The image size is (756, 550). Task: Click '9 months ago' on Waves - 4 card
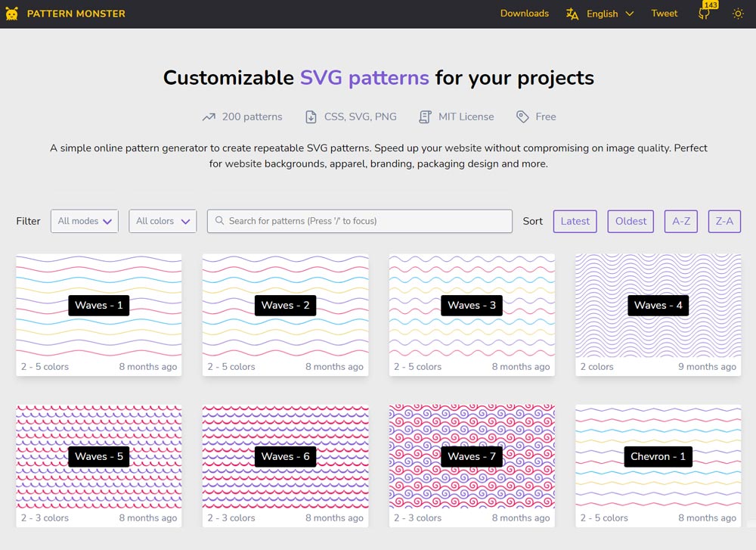[707, 367]
